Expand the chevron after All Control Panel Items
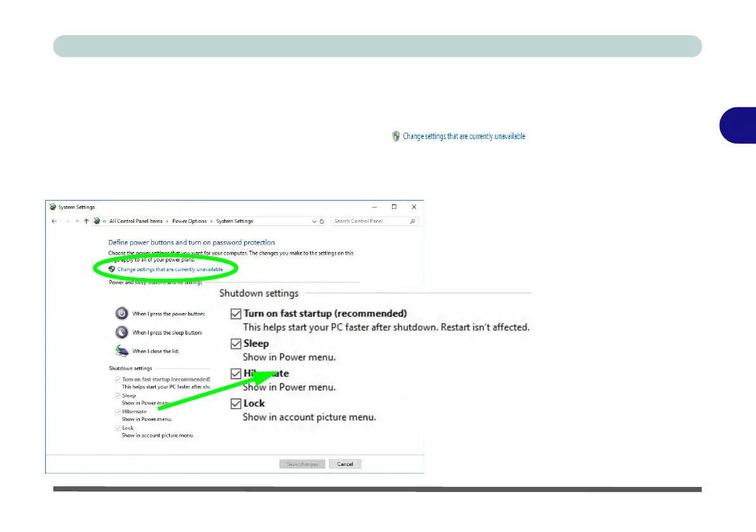 [168, 222]
